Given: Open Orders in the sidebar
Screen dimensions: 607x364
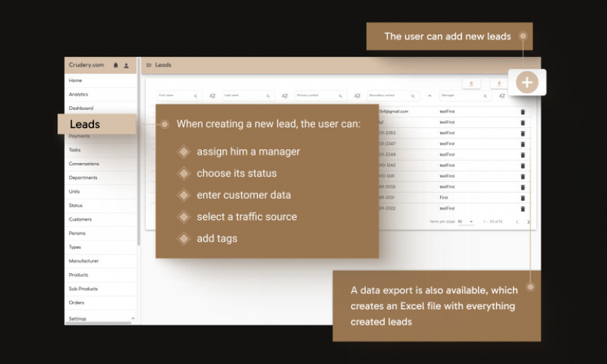Looking at the screenshot, I should click(101, 303).
